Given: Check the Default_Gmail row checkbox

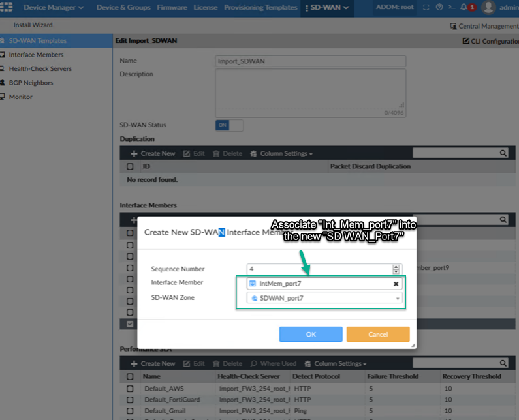Looking at the screenshot, I should 130,411.
